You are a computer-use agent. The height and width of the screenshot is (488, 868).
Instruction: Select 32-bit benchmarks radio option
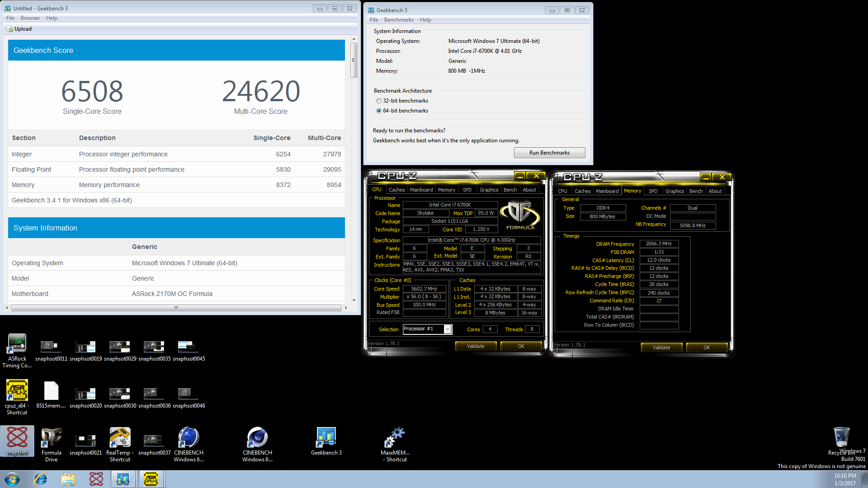tap(379, 101)
